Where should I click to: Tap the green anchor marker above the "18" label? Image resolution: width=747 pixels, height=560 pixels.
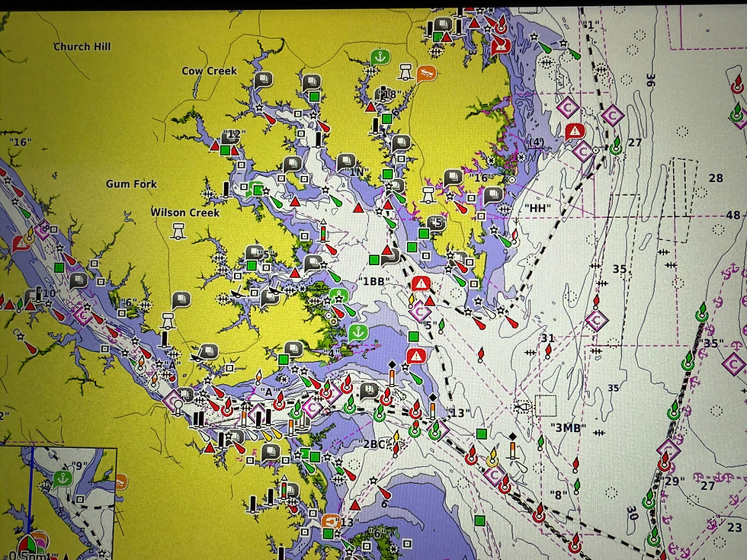[x=380, y=58]
